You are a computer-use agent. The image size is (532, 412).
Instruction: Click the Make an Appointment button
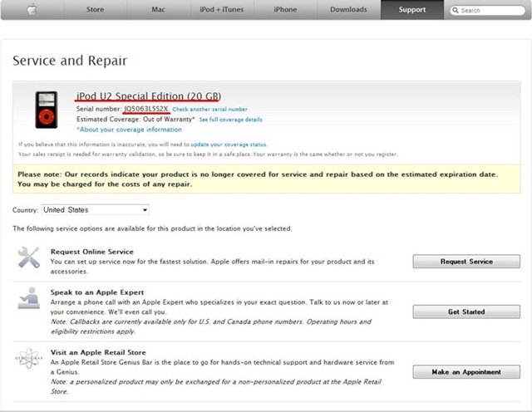tap(466, 372)
